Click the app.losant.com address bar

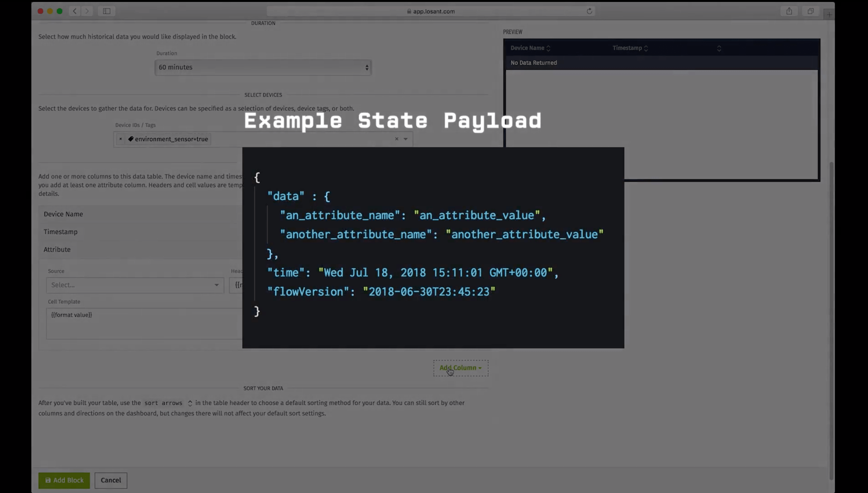[430, 11]
